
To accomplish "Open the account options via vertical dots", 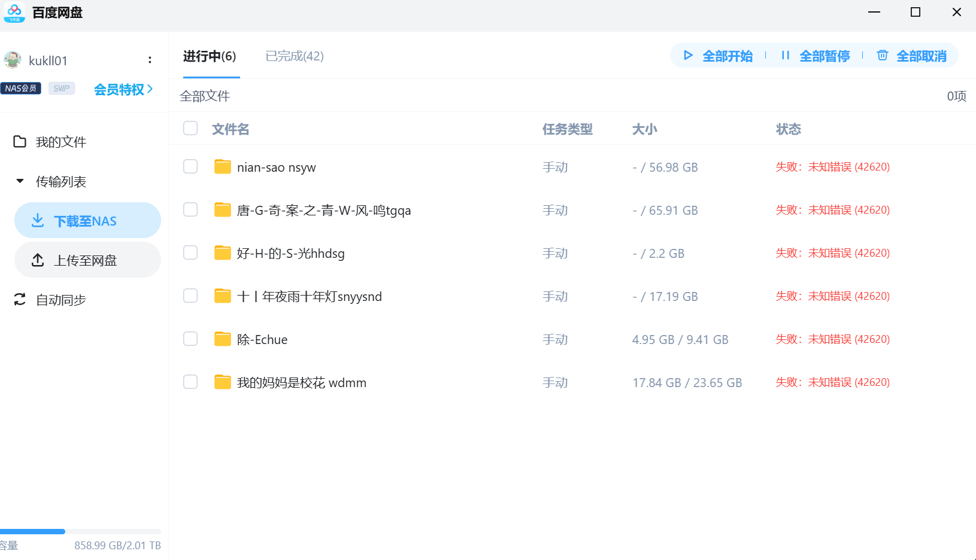I will click(x=150, y=59).
